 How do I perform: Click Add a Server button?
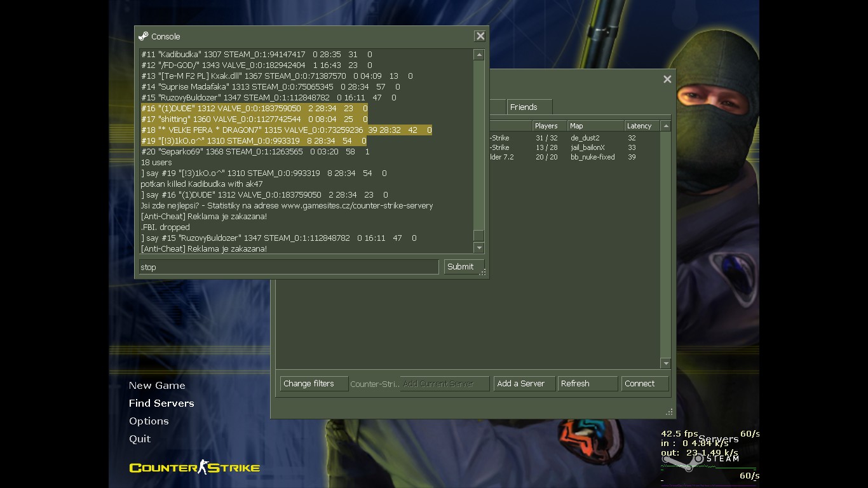pos(524,384)
